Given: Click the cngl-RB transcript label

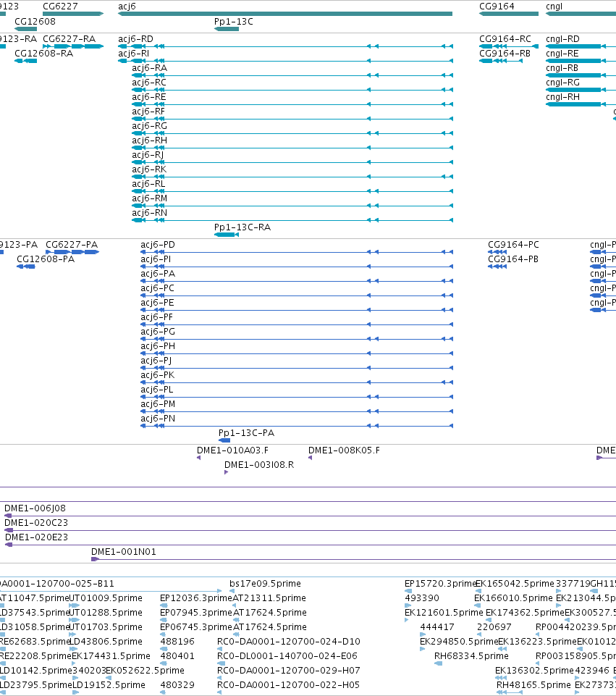Looking at the screenshot, I should [562, 68].
